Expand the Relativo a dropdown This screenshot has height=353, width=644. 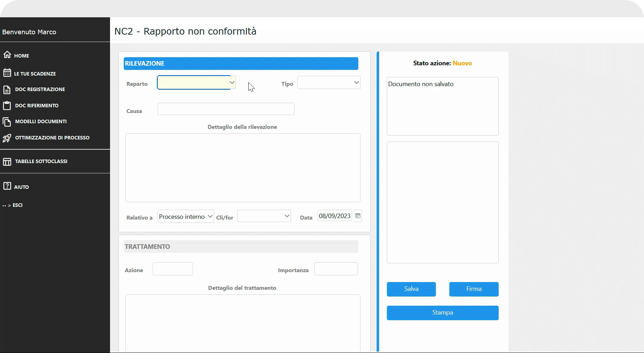186,216
